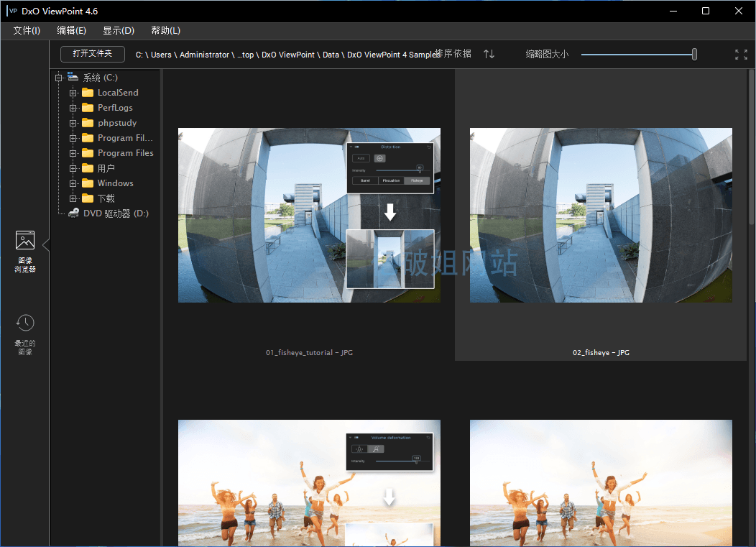Select the PerfLogs tree row text

click(x=115, y=108)
